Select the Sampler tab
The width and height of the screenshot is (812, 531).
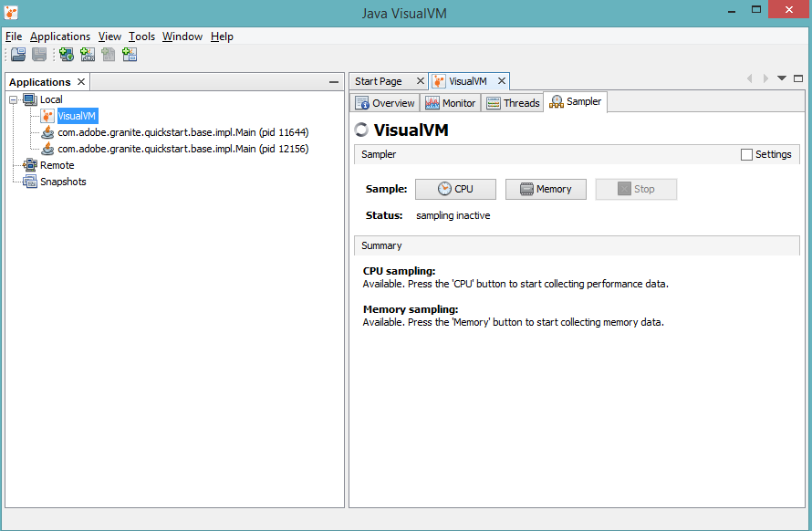(x=576, y=101)
